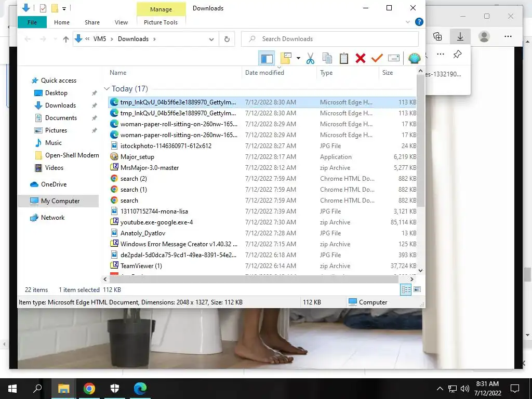Go up one folder level arrow
Viewport: 532px width, 399px height.
pos(66,39)
